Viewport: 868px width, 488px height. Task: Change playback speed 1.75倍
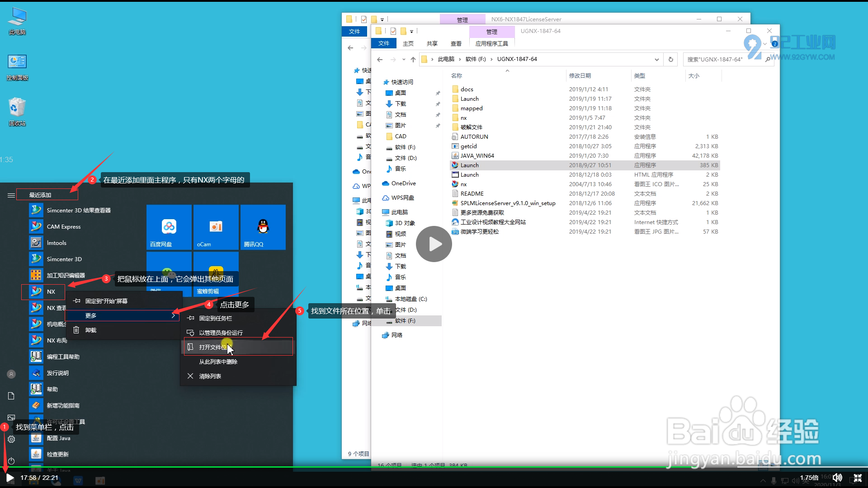(x=809, y=478)
